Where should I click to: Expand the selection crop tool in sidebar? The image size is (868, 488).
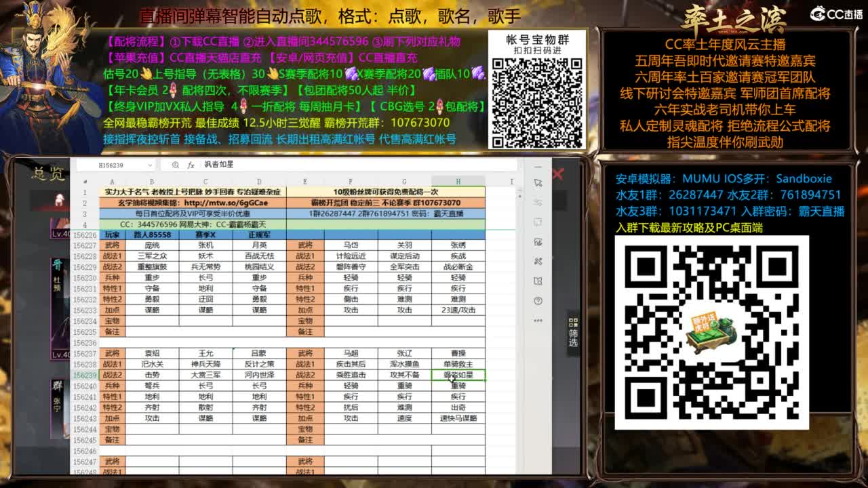(537, 222)
